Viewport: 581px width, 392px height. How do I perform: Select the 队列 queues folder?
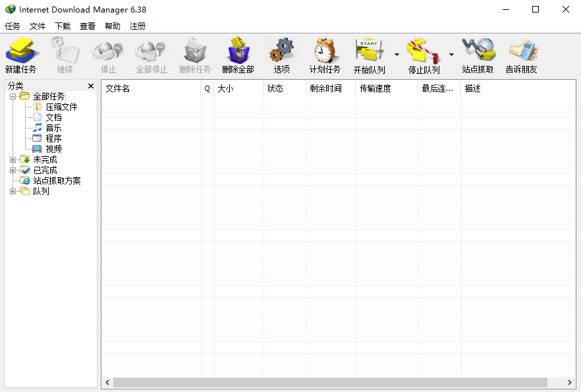(x=41, y=191)
